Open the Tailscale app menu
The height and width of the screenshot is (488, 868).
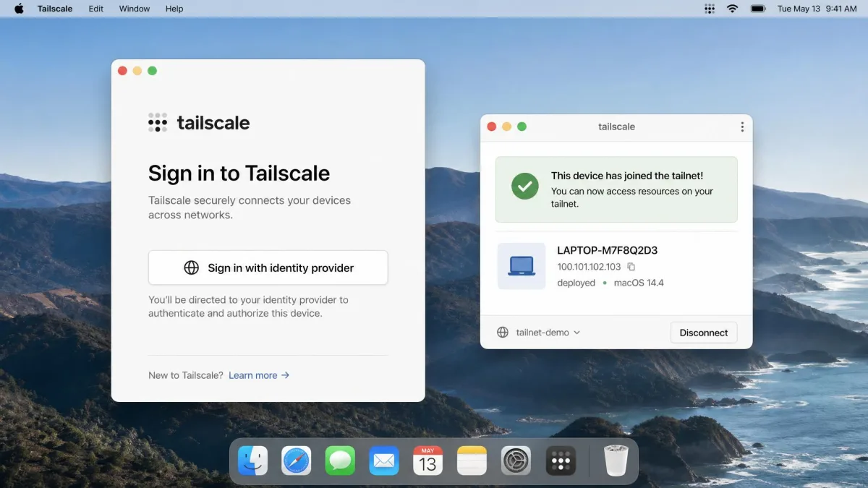click(x=55, y=9)
